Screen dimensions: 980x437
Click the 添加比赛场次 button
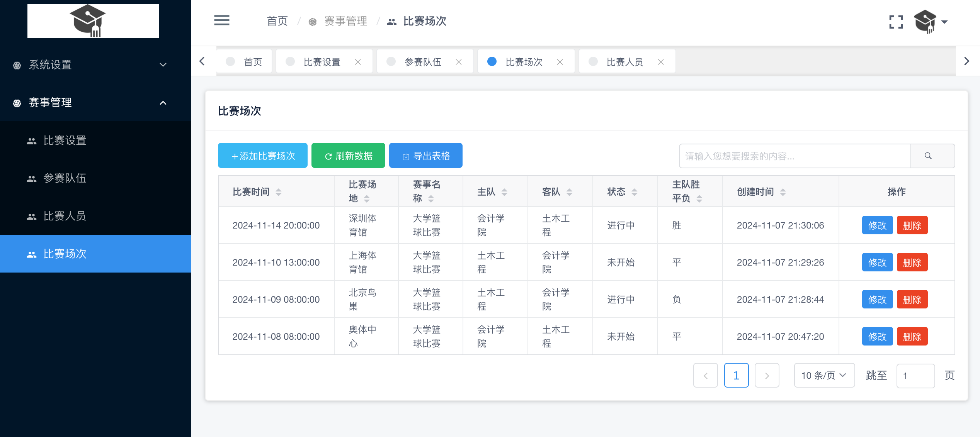(263, 156)
